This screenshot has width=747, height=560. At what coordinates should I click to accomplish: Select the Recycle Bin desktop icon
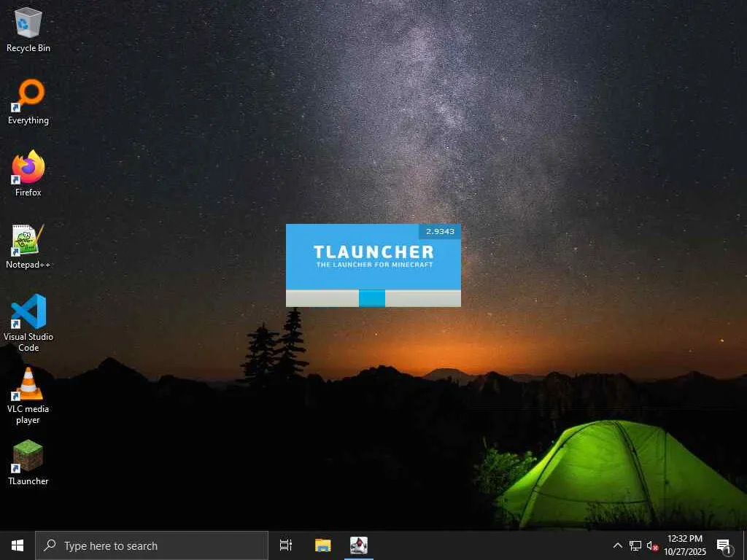(x=28, y=29)
